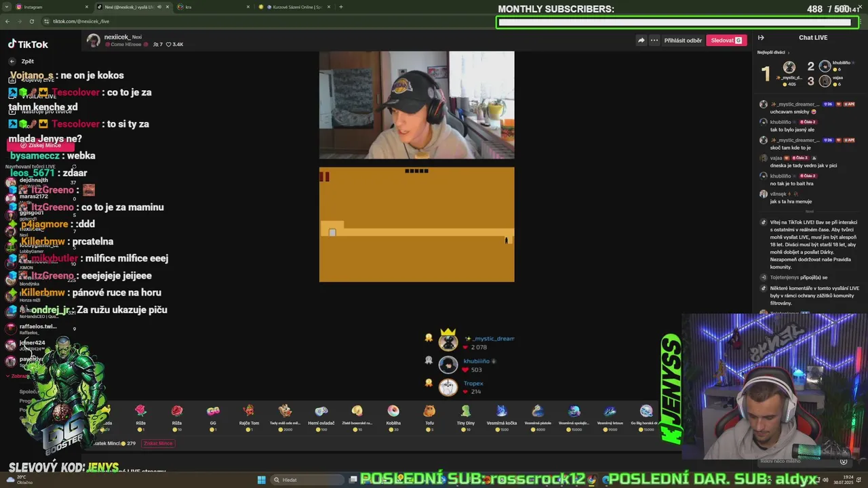Open vajaa username in chat
Image resolution: width=868 pixels, height=488 pixels.
pos(776,158)
